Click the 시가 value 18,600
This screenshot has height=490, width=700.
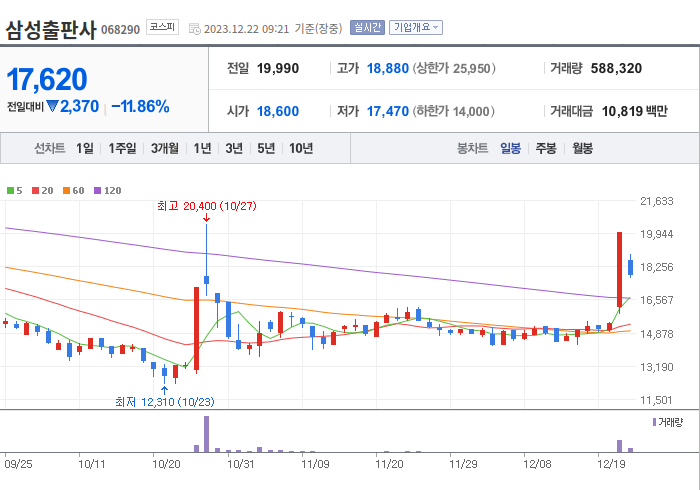[278, 111]
